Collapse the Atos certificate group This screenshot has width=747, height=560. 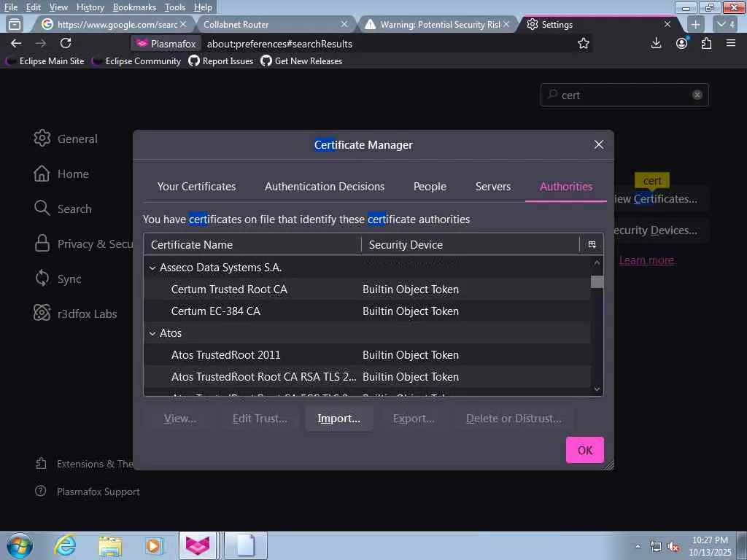pyautogui.click(x=152, y=333)
